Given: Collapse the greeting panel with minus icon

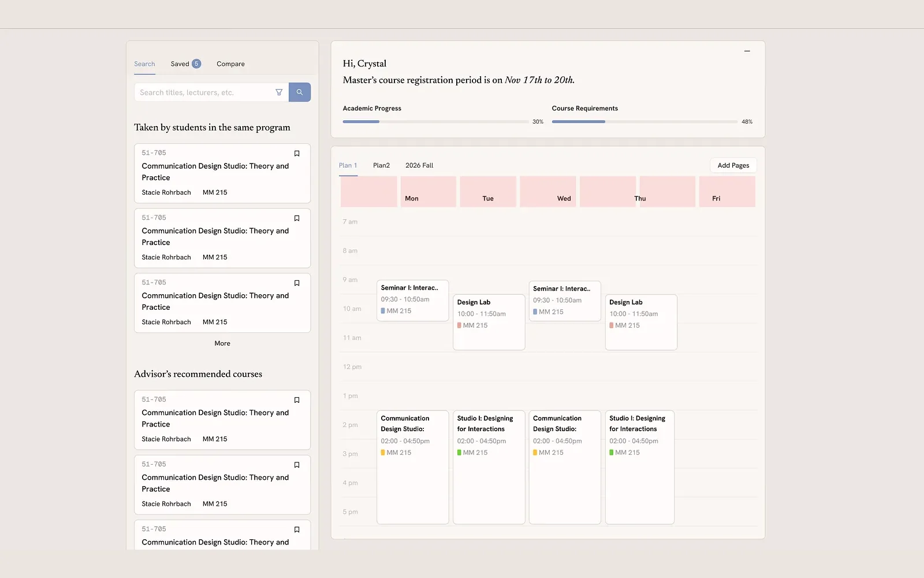Looking at the screenshot, I should pyautogui.click(x=747, y=51).
